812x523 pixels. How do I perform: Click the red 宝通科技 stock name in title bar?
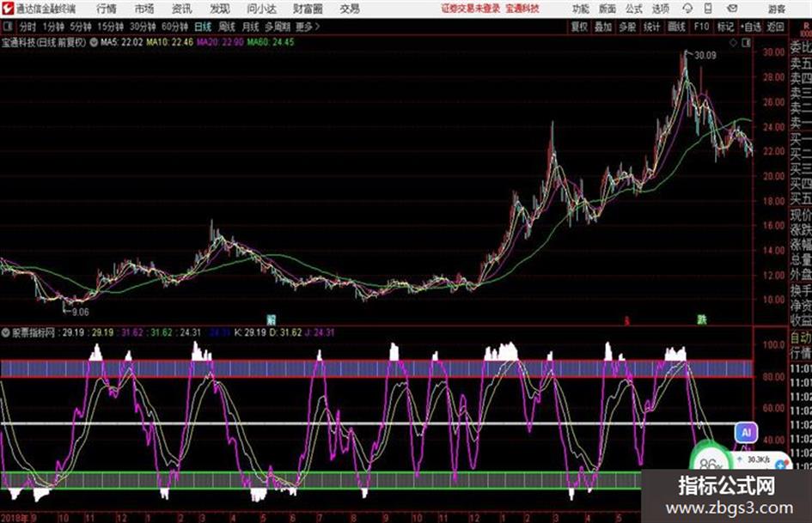coord(522,9)
